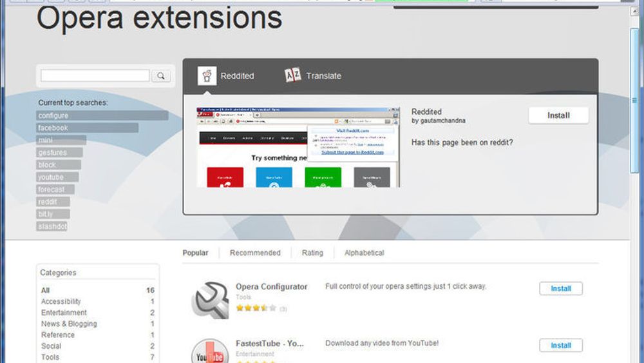Open the Opera Configurator wrench icon
Screen dimensions: 644x363
210,300
